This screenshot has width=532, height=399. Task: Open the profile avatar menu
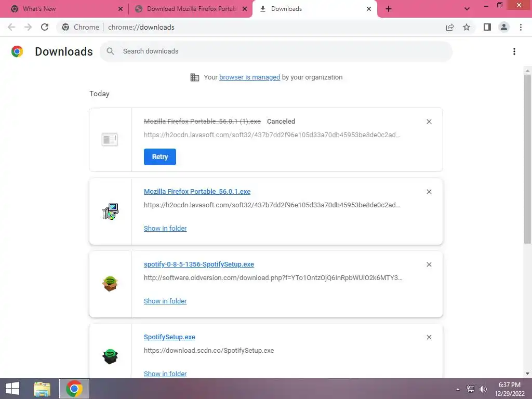coord(504,27)
